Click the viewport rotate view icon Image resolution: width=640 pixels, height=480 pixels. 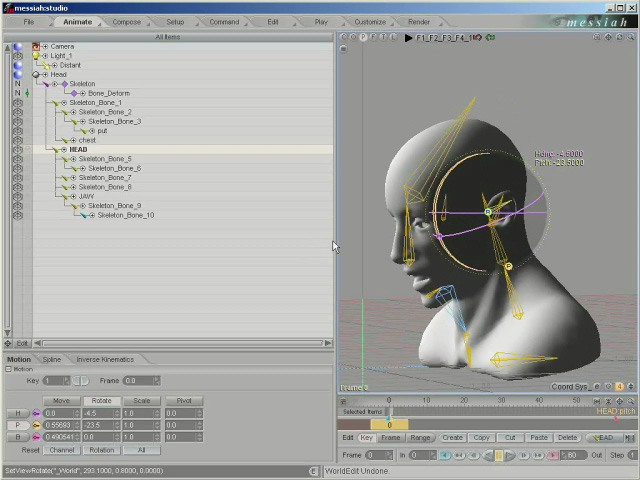[x=620, y=37]
